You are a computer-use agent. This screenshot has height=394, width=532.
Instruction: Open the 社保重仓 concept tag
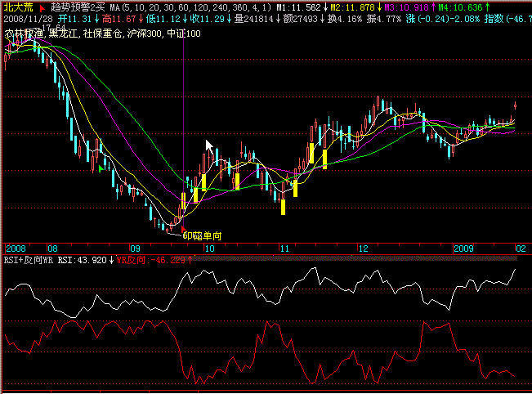tap(103, 34)
